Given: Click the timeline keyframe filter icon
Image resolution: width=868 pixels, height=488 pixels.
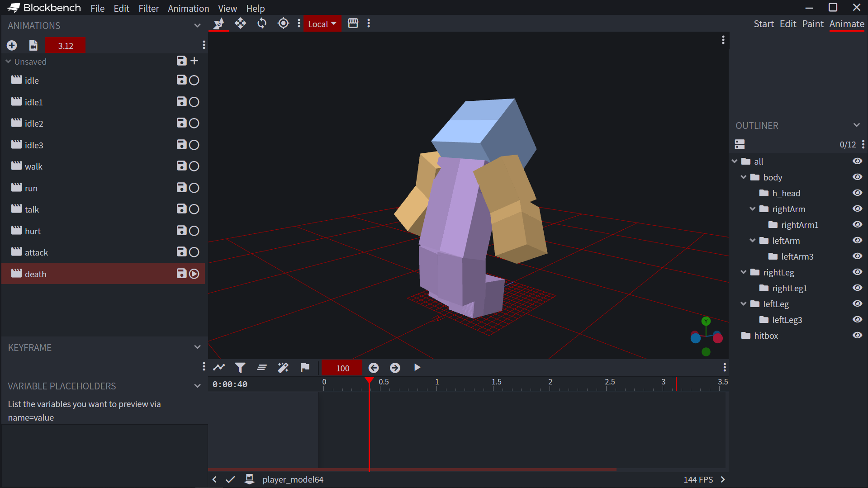Looking at the screenshot, I should (240, 368).
